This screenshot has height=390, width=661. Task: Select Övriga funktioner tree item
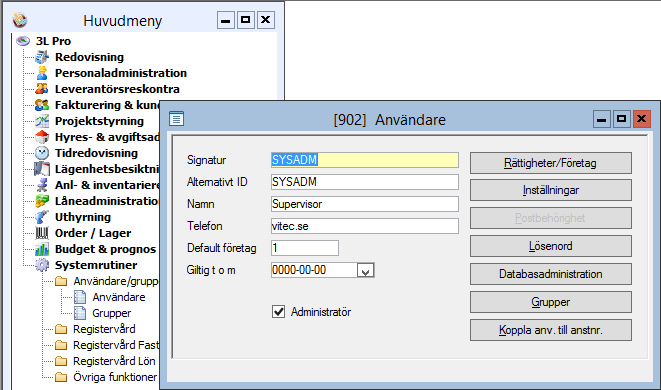click(x=115, y=377)
